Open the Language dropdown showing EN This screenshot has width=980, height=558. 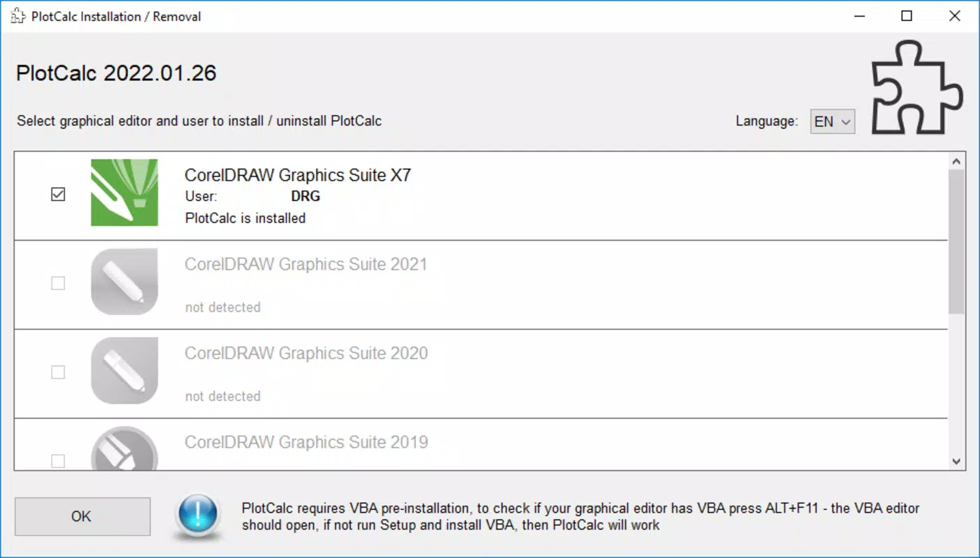click(x=832, y=121)
